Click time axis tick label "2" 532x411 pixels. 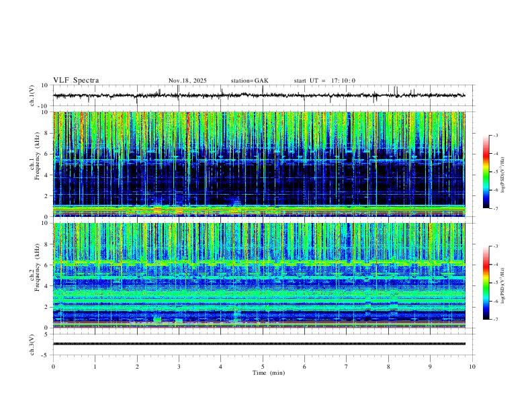click(137, 367)
